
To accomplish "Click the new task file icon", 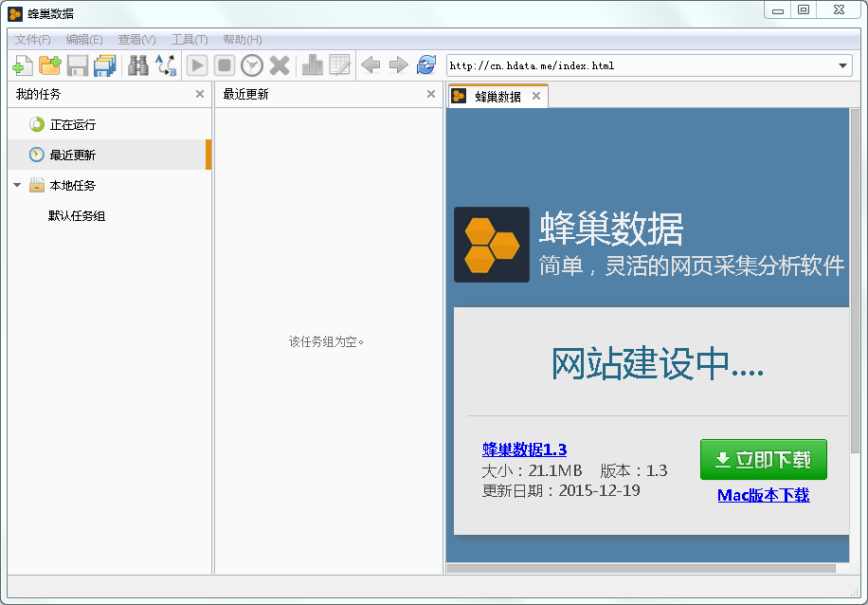I will (x=23, y=65).
